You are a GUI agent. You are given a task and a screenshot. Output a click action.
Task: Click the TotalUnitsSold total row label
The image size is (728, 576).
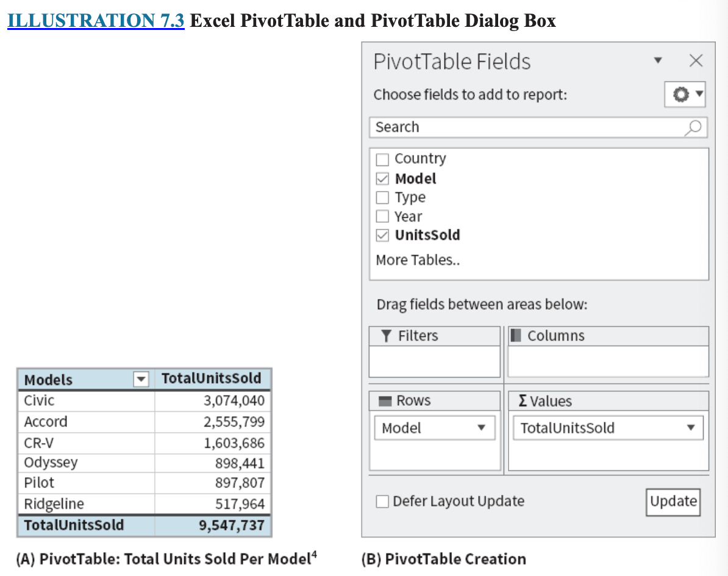click(74, 525)
